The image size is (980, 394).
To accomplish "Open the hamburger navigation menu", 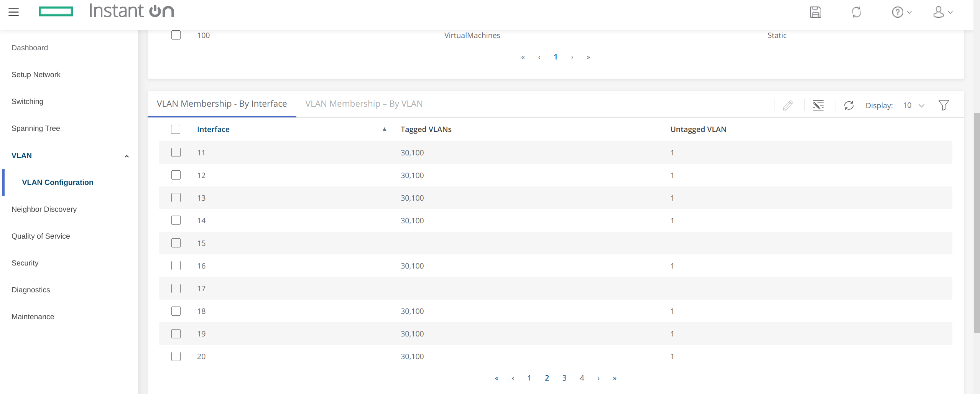I will click(14, 12).
